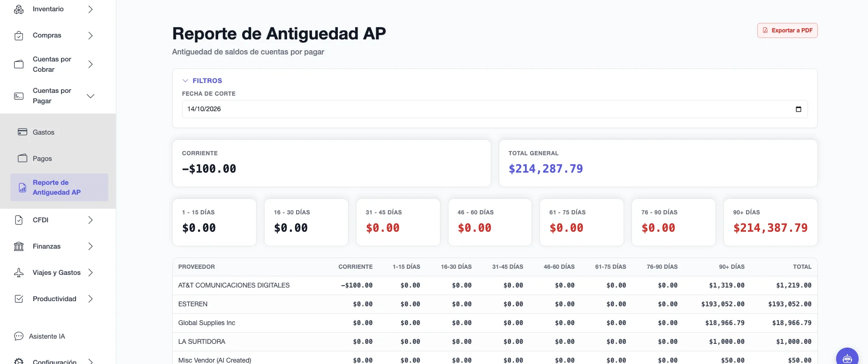Click the Gastos credit card icon
Viewport: 868px width, 364px height.
pos(23,132)
